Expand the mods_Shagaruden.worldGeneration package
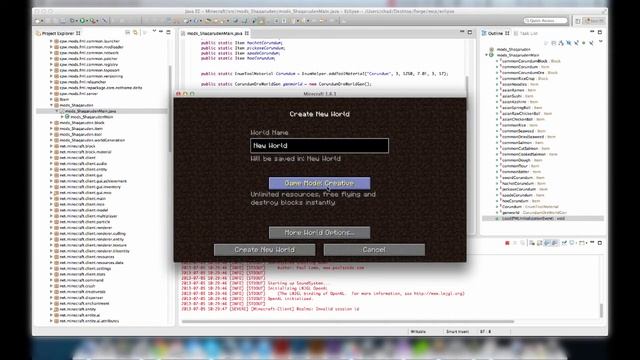 (51, 140)
